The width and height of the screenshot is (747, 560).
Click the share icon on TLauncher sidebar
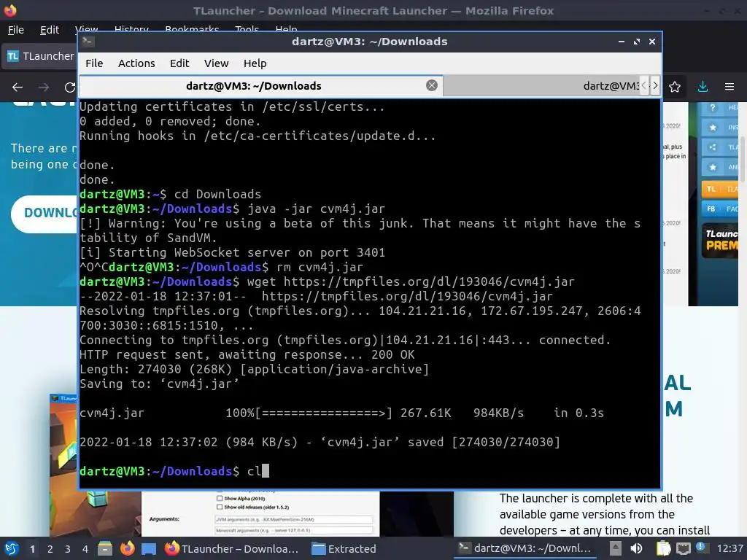point(713,147)
